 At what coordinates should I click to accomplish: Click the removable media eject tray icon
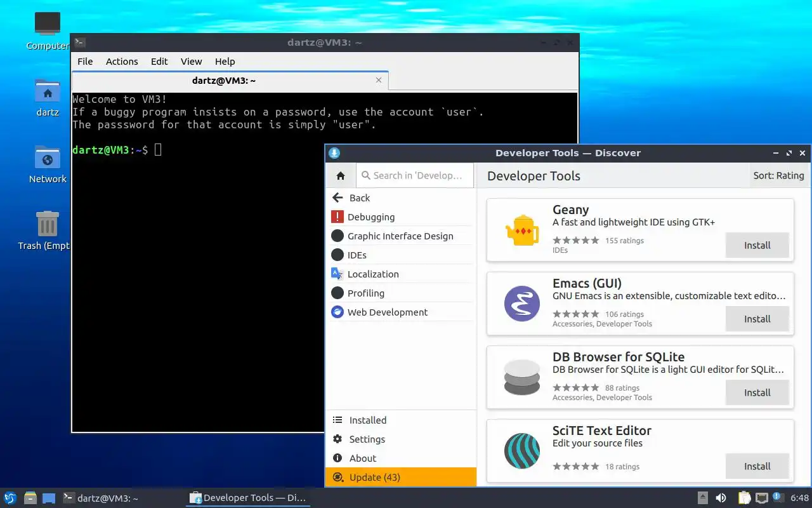[x=703, y=498]
